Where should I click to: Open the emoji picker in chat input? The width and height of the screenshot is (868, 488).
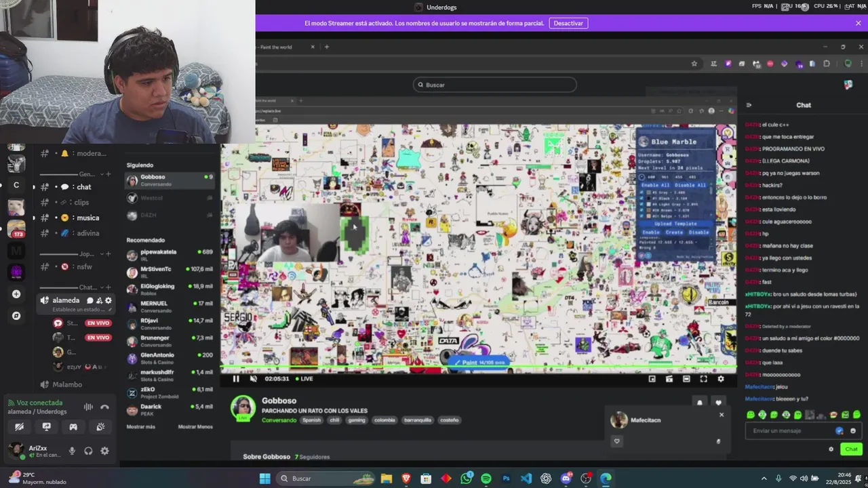(853, 430)
